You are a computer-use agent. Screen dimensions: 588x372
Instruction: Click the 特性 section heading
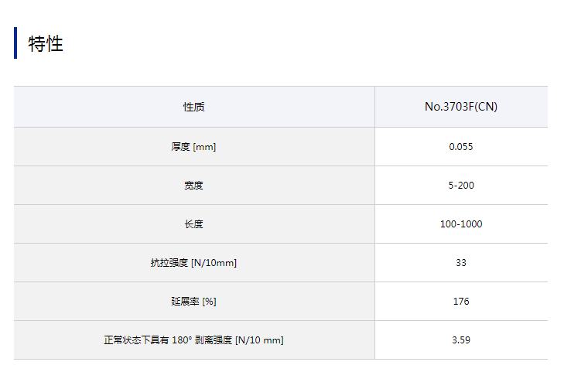click(x=46, y=43)
